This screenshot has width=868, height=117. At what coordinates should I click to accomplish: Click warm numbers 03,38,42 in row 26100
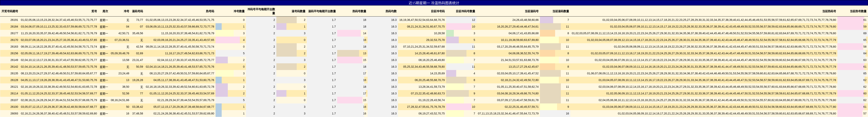pyautogui.click(x=137, y=107)
